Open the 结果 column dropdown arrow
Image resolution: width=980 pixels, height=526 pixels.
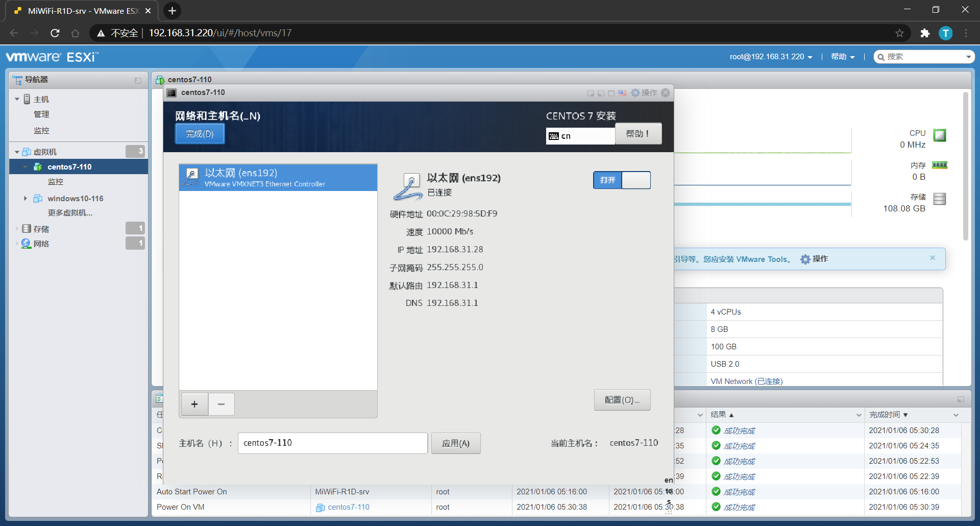point(859,415)
